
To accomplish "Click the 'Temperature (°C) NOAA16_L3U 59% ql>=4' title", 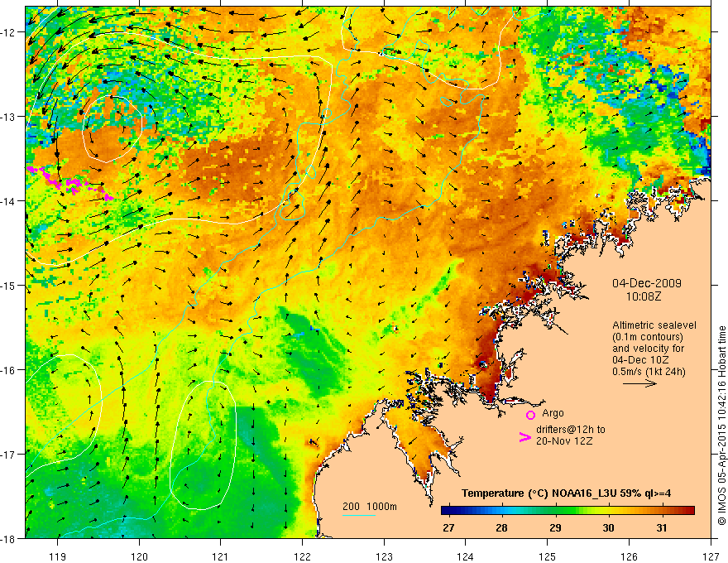I will pyautogui.click(x=567, y=493).
